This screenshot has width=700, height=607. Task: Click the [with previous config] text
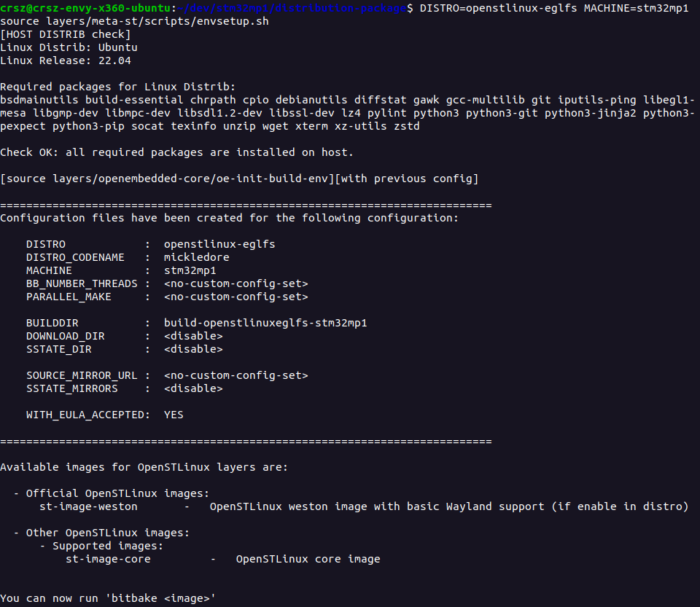tap(407, 179)
